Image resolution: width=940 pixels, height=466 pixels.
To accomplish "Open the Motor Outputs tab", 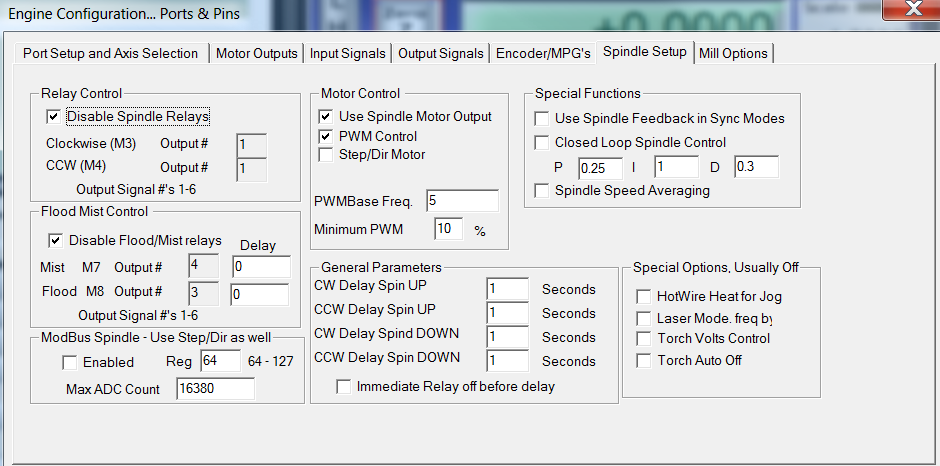I will pos(257,53).
